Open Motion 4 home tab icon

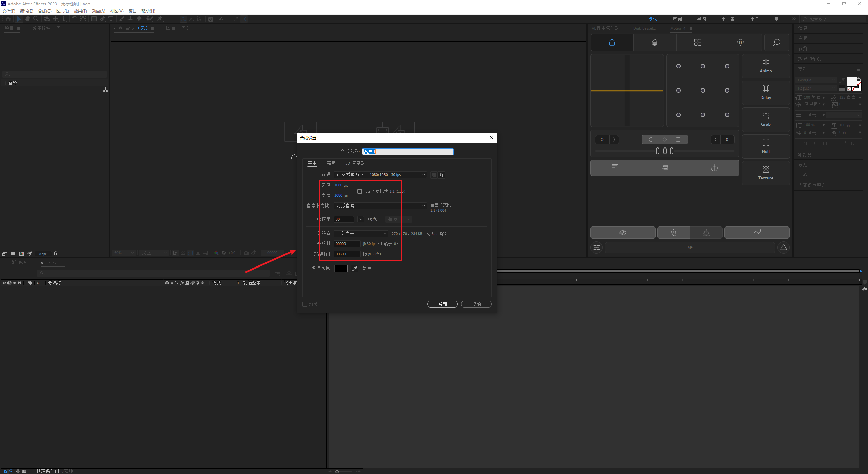[x=612, y=42]
